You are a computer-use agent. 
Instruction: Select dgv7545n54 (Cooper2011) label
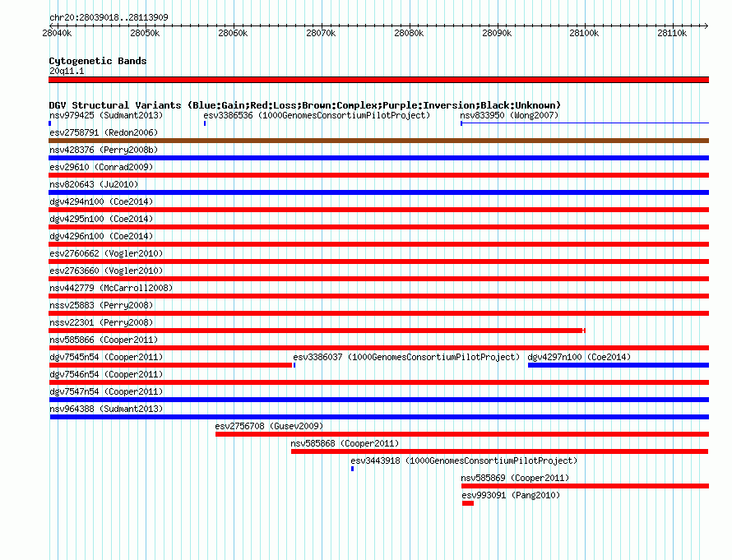(106, 357)
